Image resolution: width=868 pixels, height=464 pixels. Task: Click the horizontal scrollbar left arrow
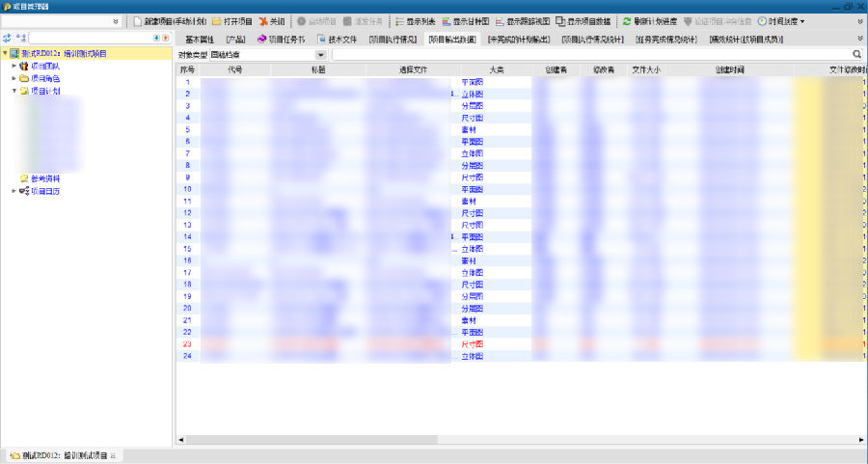click(181, 440)
